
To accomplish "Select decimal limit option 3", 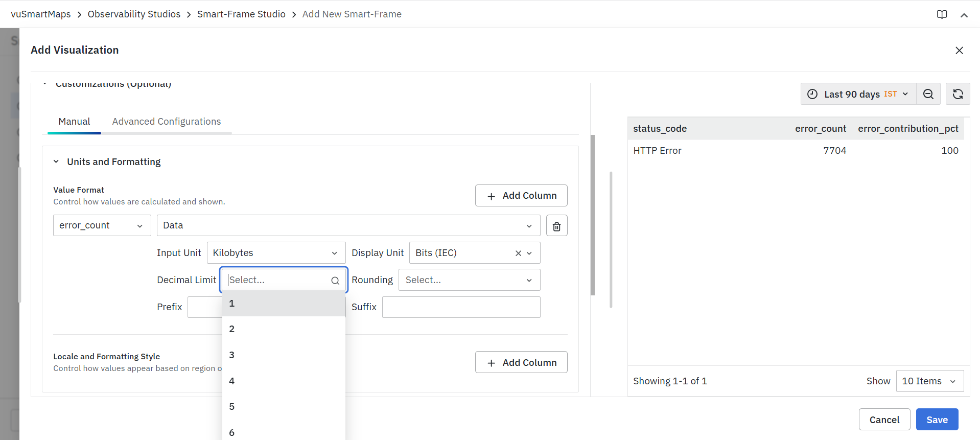I will 284,355.
